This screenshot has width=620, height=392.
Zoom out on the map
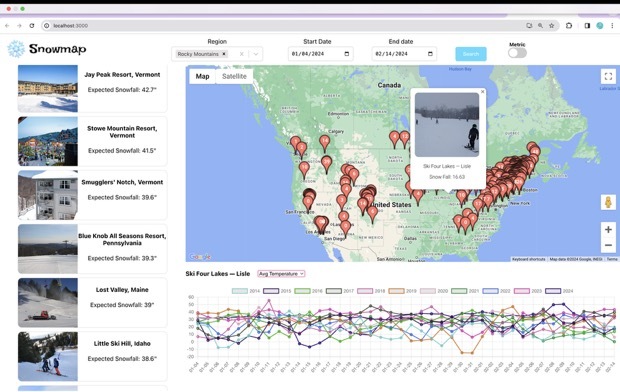pyautogui.click(x=608, y=245)
